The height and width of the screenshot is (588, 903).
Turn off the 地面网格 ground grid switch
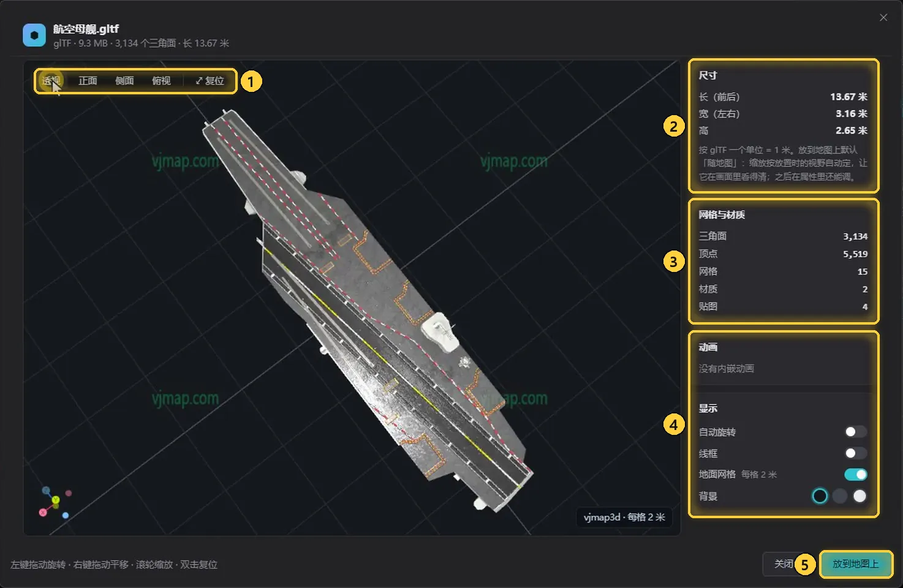855,475
